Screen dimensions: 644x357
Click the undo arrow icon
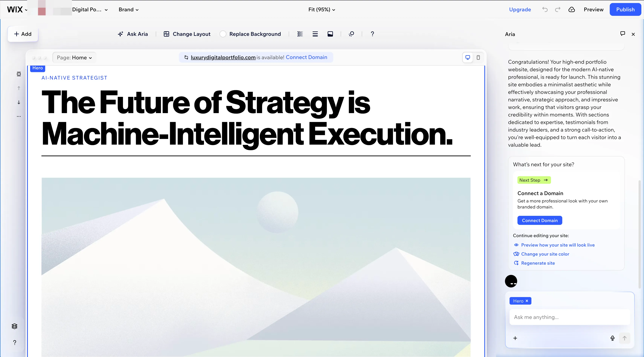[x=545, y=9]
